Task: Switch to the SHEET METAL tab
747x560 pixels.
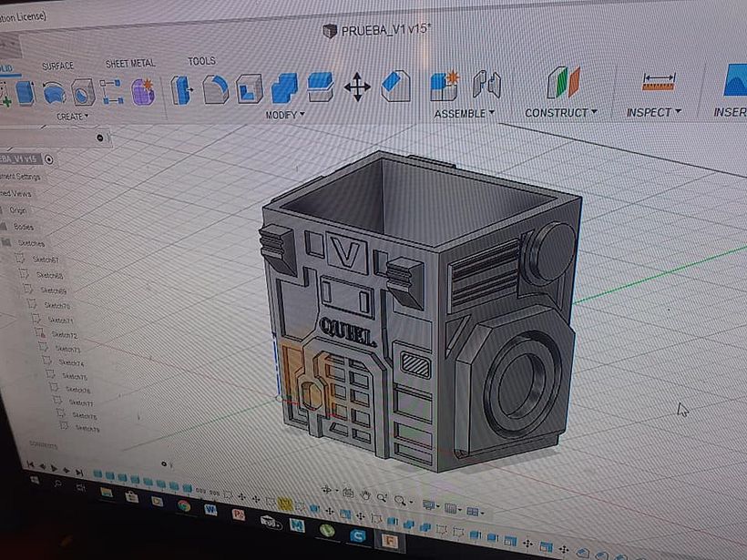Action: 130,63
